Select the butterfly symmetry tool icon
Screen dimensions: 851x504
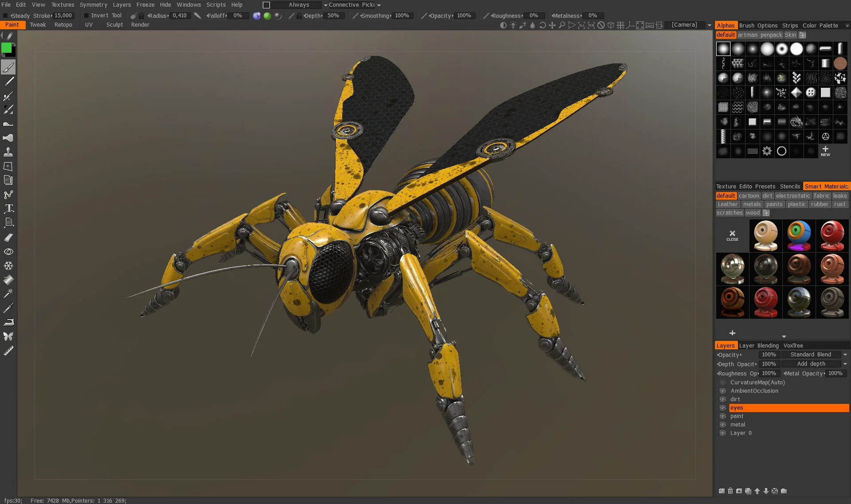point(8,336)
